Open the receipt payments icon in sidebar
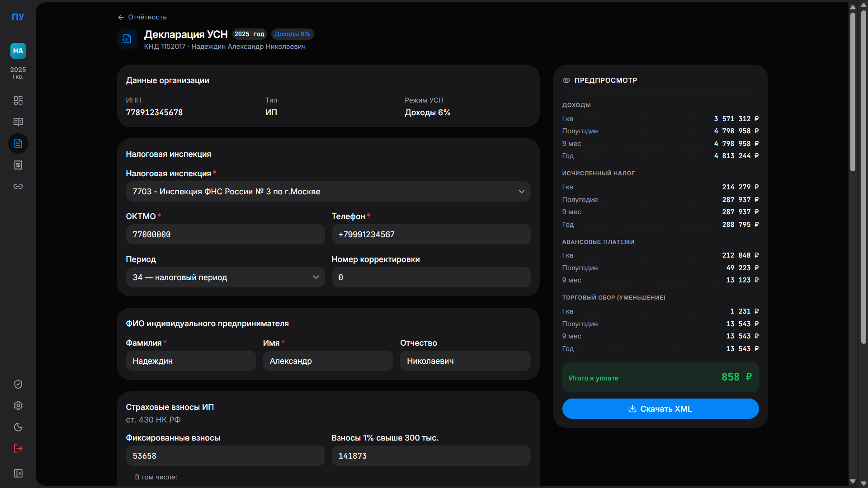 (18, 165)
